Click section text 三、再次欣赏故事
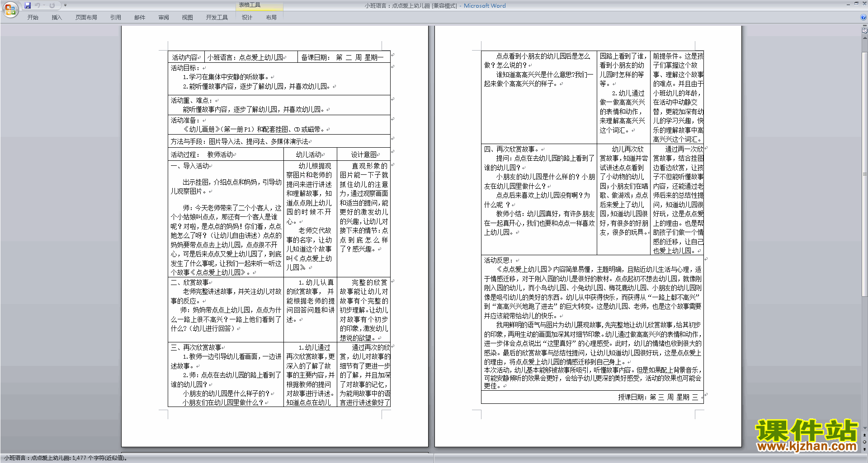The width and height of the screenshot is (868, 463). tap(196, 347)
